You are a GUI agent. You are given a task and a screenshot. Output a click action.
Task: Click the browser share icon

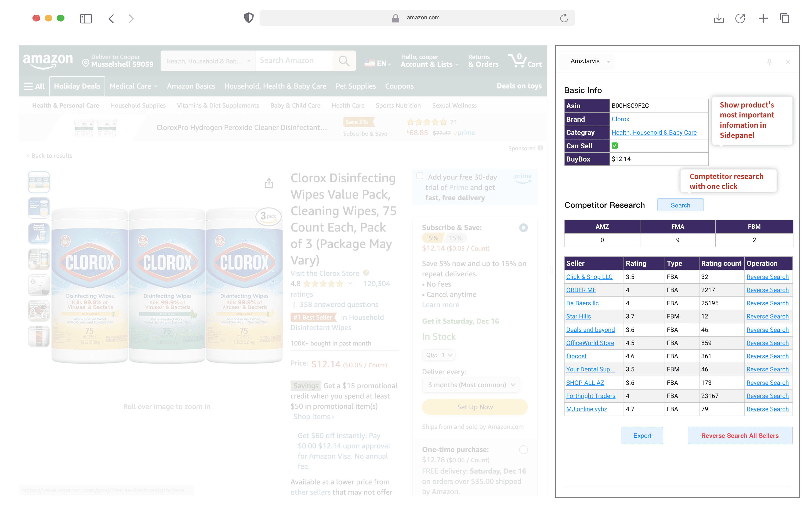click(x=740, y=18)
